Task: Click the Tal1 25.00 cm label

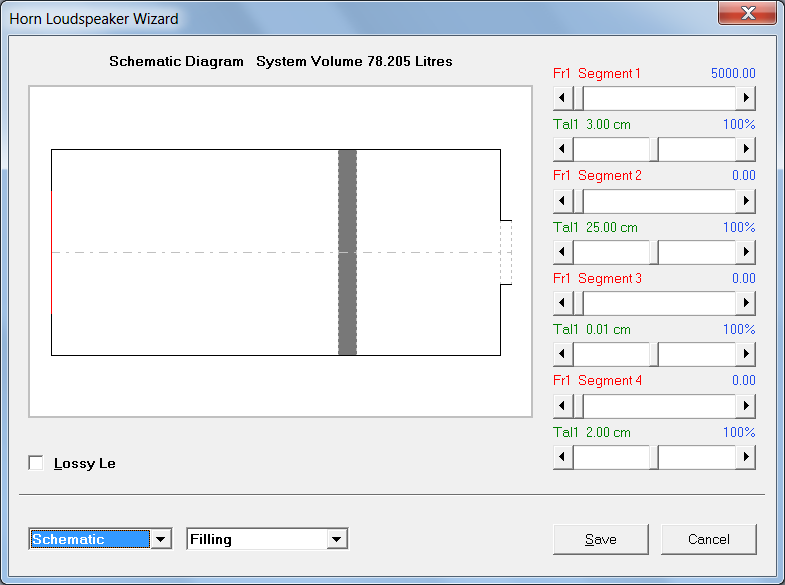Action: point(595,227)
